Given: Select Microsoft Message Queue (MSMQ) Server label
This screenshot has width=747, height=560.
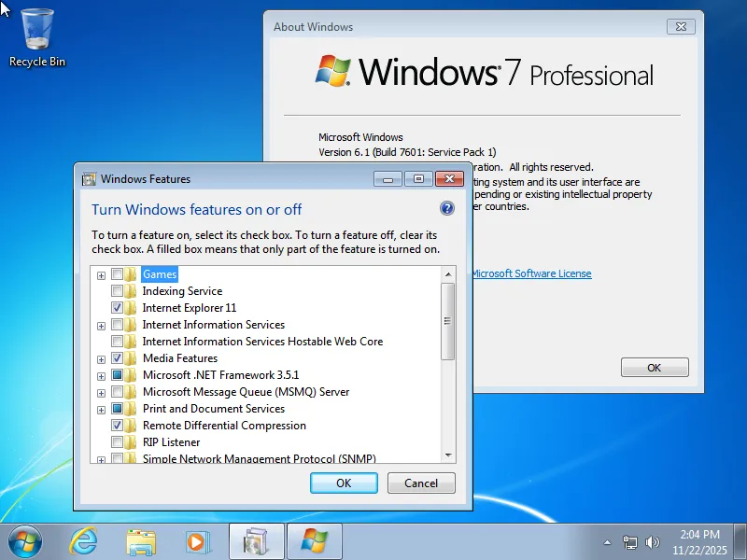Looking at the screenshot, I should point(247,392).
